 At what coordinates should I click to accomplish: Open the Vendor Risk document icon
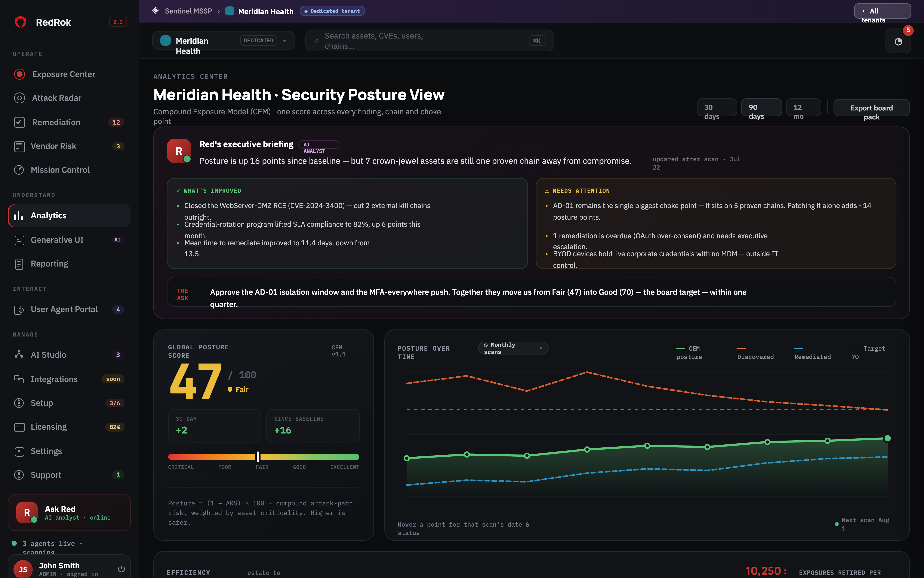pyautogui.click(x=19, y=146)
